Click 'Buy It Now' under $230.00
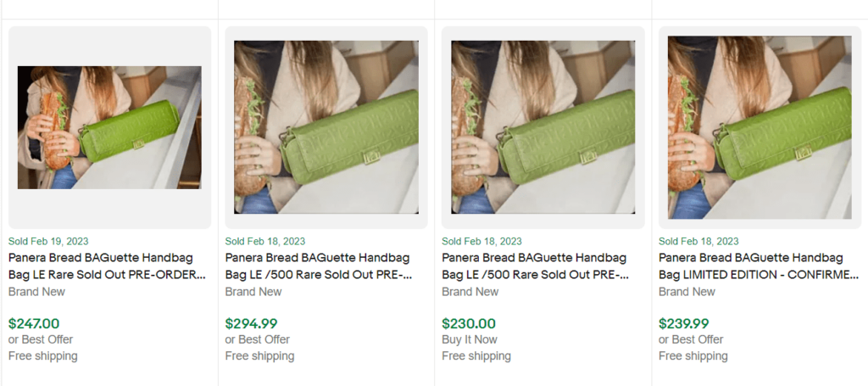This screenshot has width=868, height=386. (470, 339)
